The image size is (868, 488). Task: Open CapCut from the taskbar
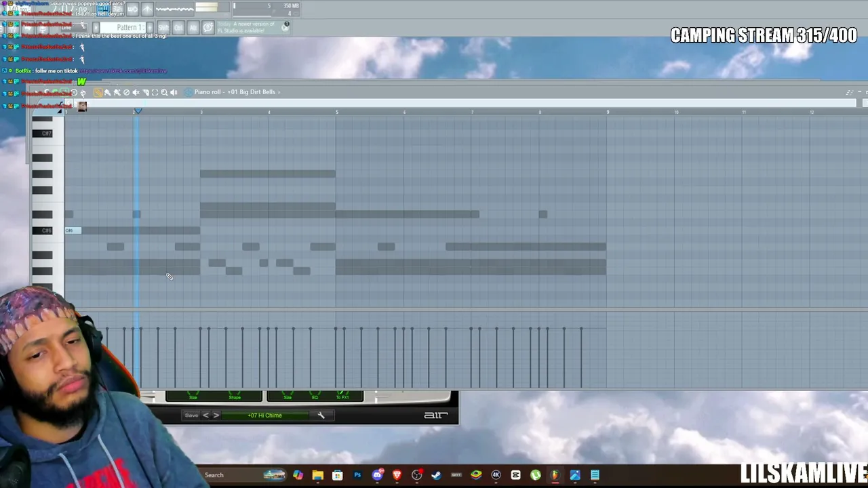515,475
